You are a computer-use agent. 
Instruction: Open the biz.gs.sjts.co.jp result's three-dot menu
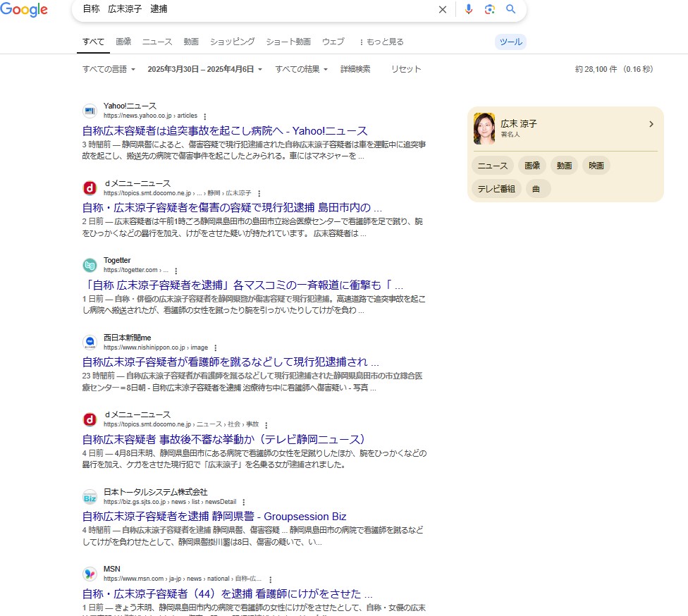[x=244, y=503]
